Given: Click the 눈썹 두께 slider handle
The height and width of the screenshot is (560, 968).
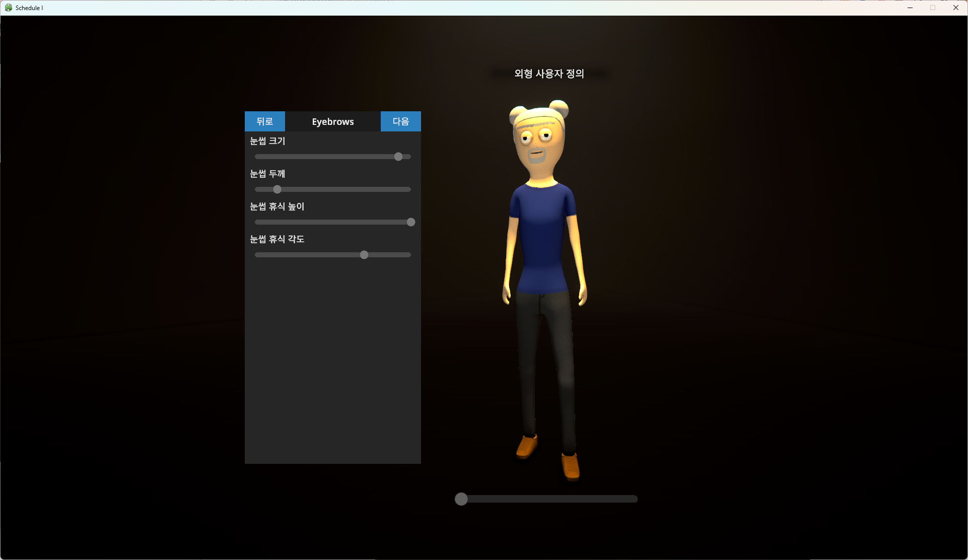Looking at the screenshot, I should pos(277,189).
